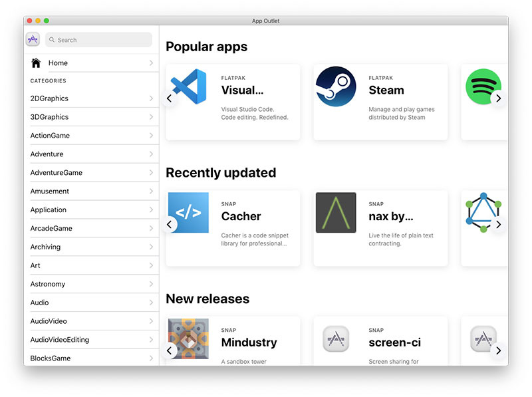This screenshot has height=397, width=532.
Task: Open the Steam app icon
Action: click(x=336, y=86)
